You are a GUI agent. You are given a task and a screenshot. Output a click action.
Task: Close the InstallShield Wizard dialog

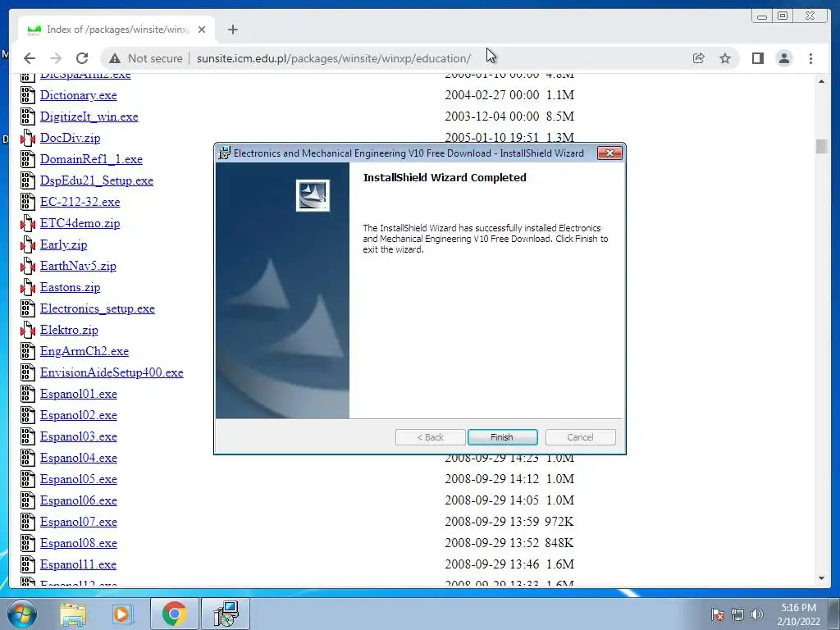coord(609,153)
